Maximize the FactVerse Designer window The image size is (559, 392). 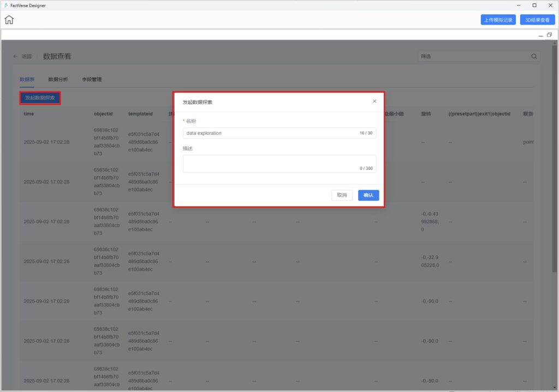pyautogui.click(x=534, y=5)
